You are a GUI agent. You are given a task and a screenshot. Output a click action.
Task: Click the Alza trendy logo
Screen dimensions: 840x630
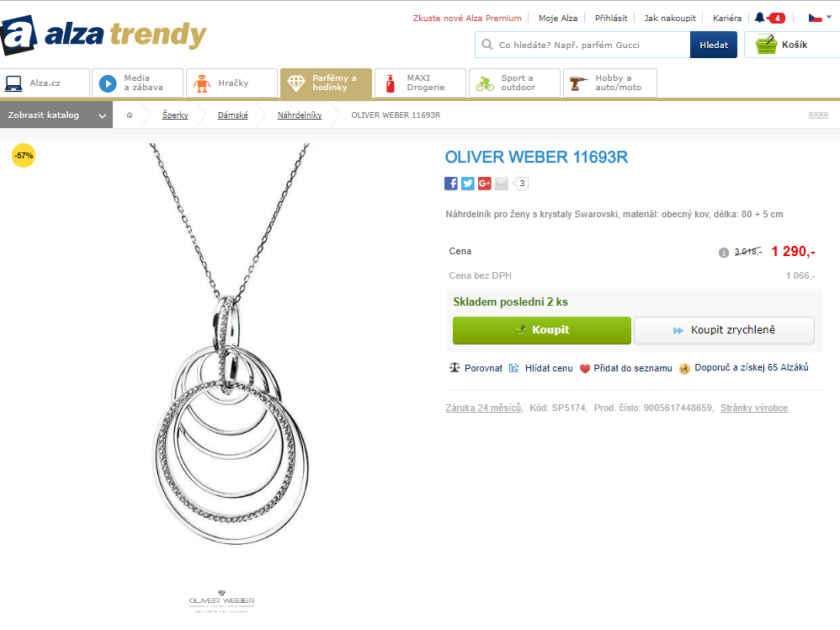(103, 35)
